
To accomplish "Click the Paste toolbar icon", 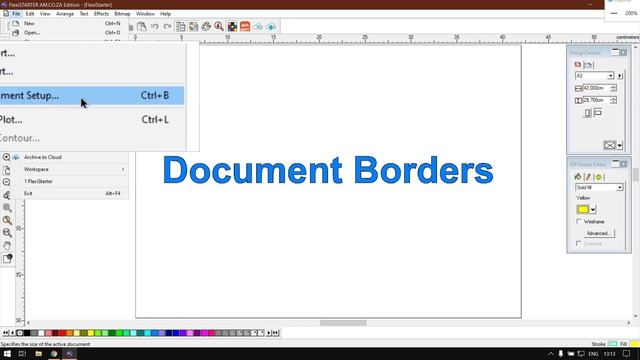I will [141, 27].
